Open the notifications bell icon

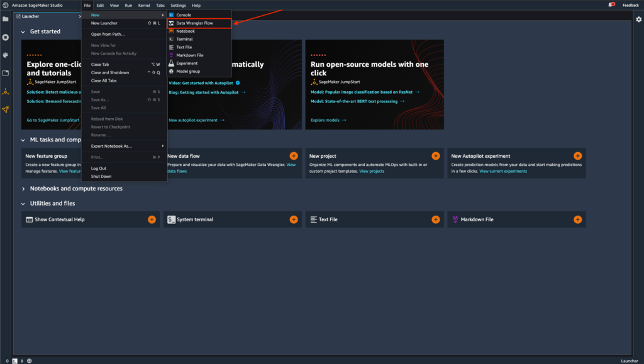(x=611, y=5)
